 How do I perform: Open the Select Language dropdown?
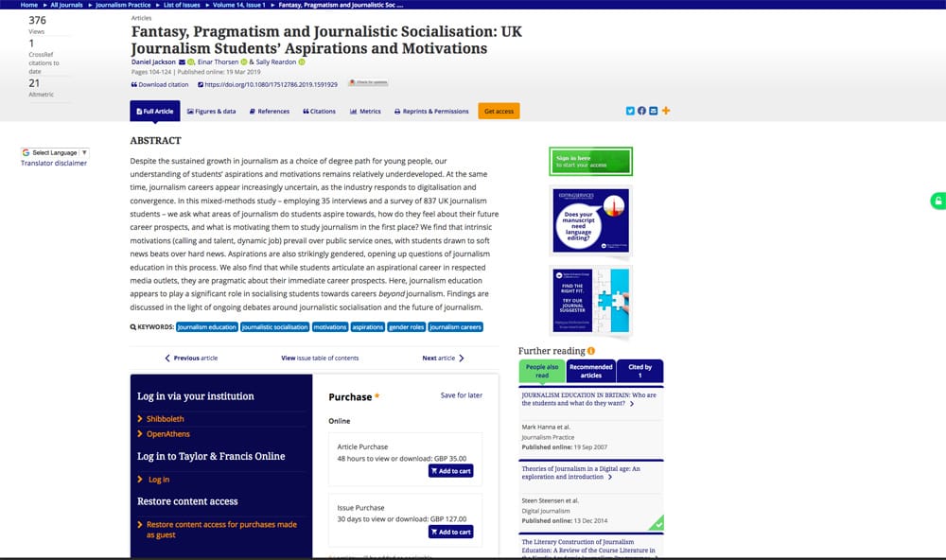click(55, 152)
